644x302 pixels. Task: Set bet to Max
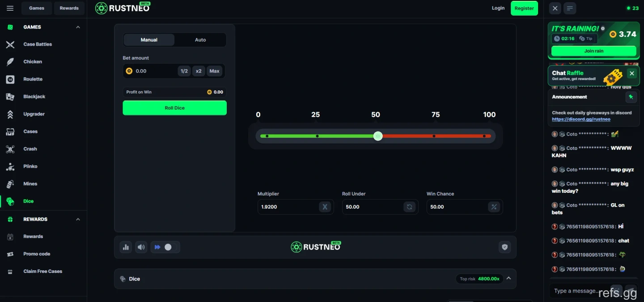point(215,71)
